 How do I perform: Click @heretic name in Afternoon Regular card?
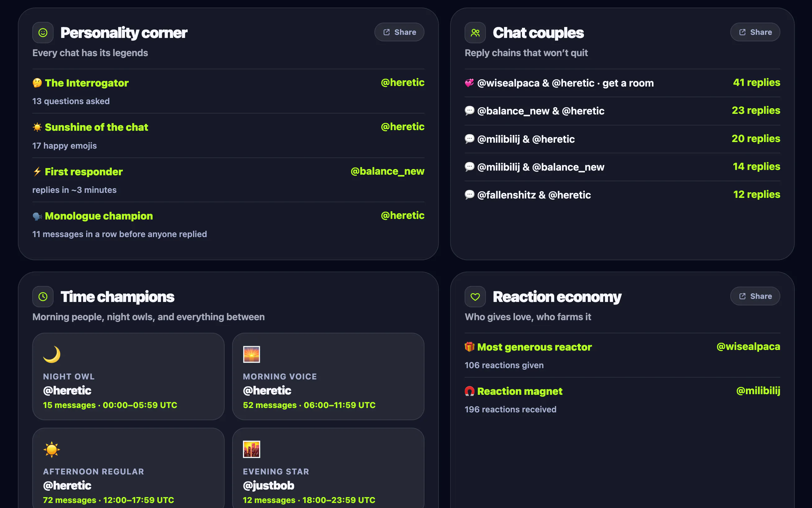[x=67, y=485]
